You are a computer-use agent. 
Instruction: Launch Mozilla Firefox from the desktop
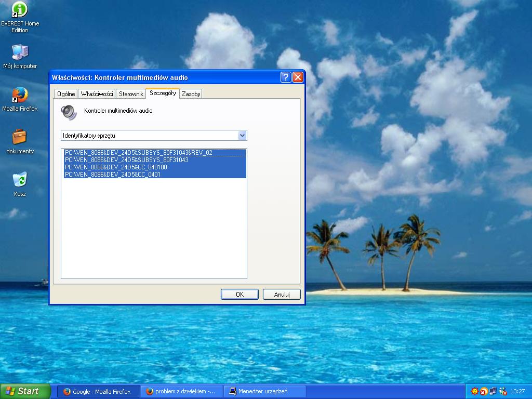pos(20,95)
